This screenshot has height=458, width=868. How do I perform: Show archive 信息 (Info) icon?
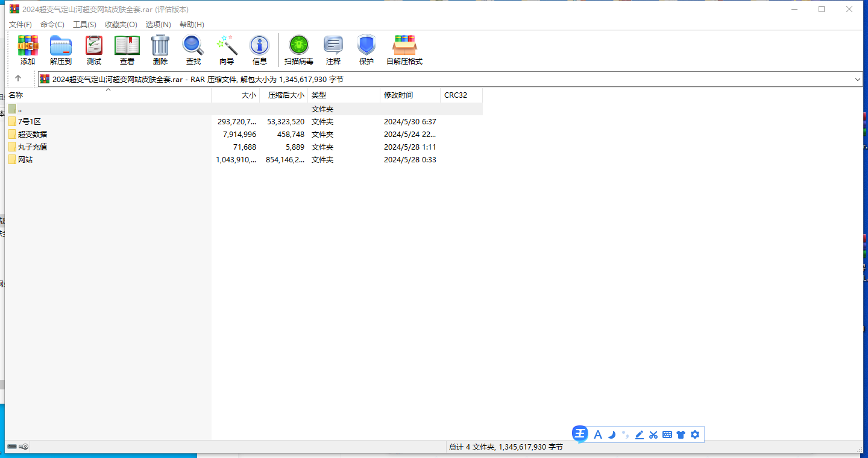point(260,49)
